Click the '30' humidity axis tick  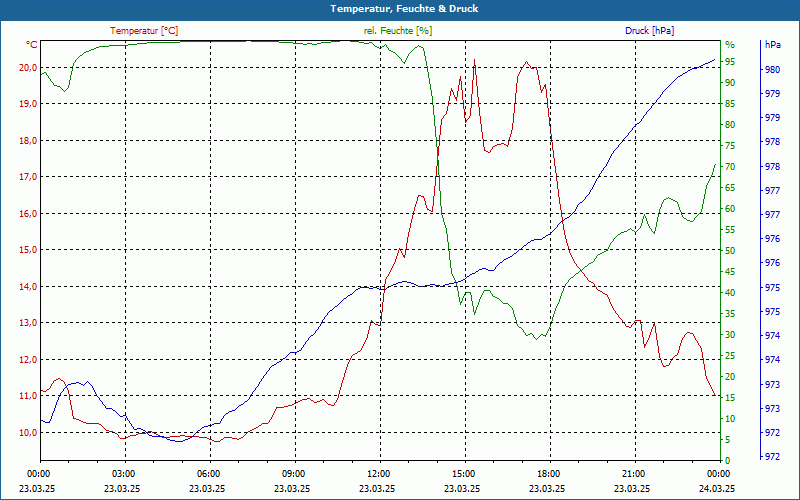730,335
